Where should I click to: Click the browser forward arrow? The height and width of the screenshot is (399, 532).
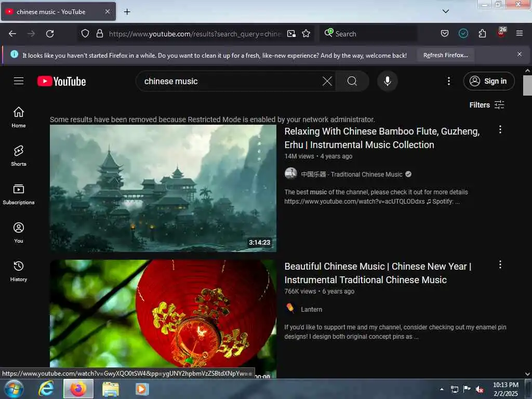31,34
